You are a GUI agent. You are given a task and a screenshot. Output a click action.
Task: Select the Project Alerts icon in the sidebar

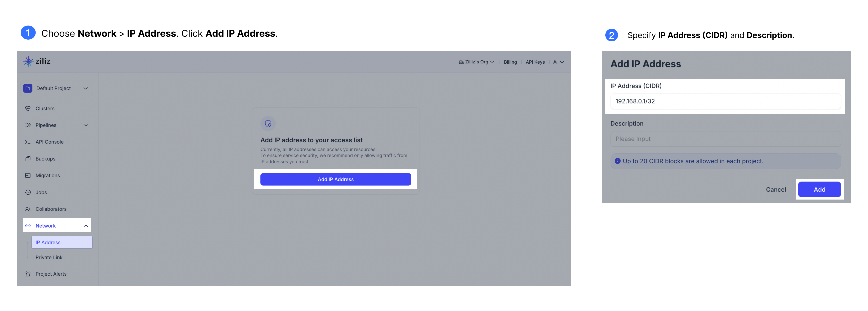click(x=28, y=274)
